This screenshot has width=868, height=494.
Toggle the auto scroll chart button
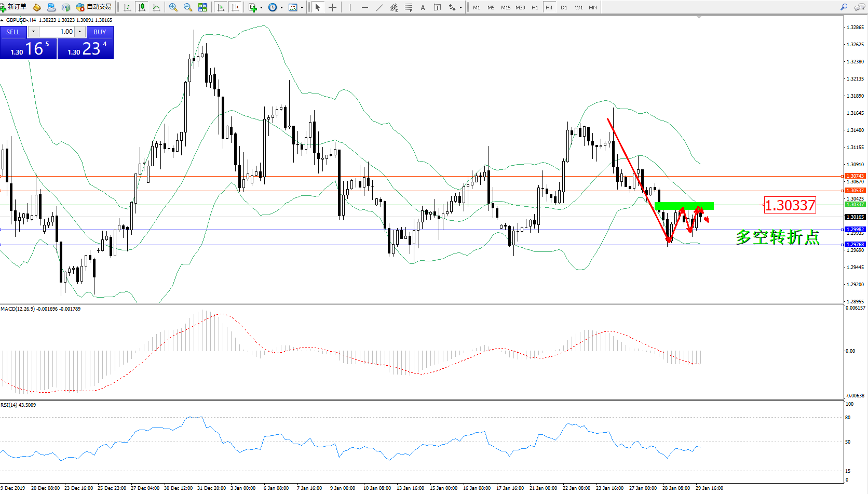[221, 7]
